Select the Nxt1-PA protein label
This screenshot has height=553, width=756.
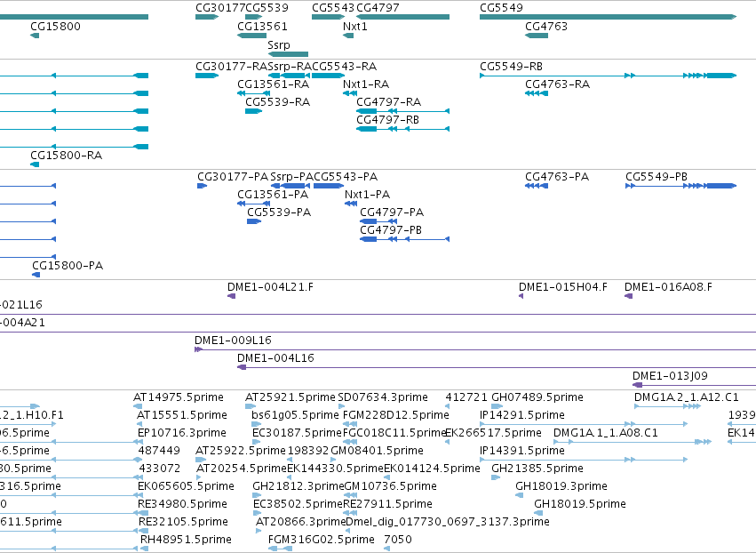point(368,195)
